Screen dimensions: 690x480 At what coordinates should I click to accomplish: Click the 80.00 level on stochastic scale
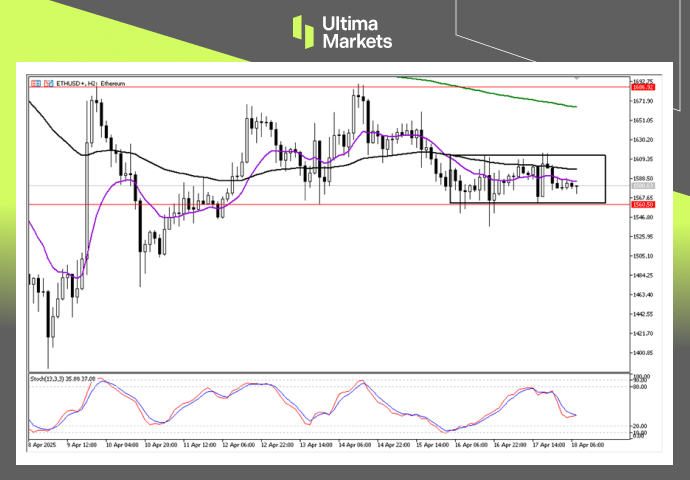(x=642, y=387)
